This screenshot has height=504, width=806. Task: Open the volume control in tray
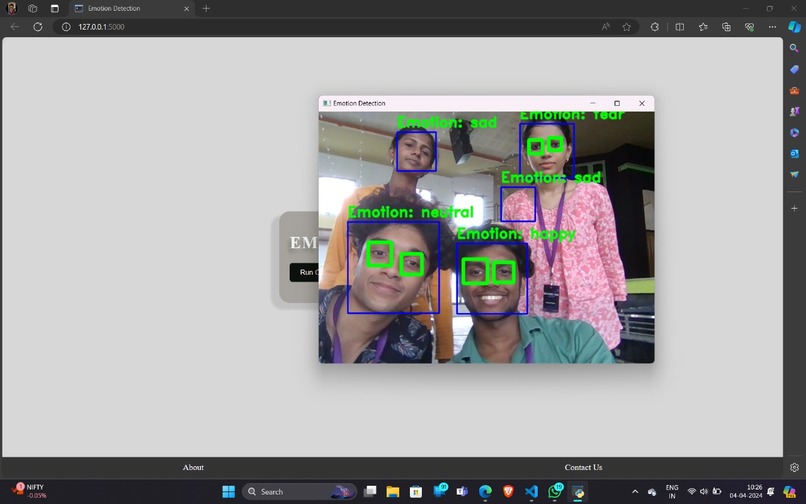coord(704,492)
